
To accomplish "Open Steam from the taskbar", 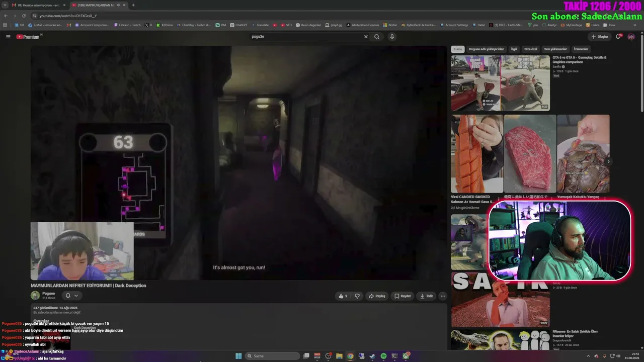I will [372, 356].
